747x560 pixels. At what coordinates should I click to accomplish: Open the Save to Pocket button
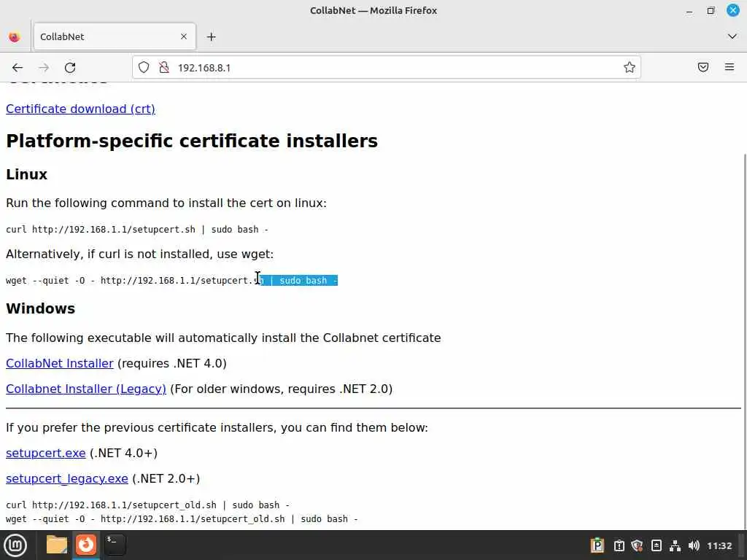[x=703, y=67]
